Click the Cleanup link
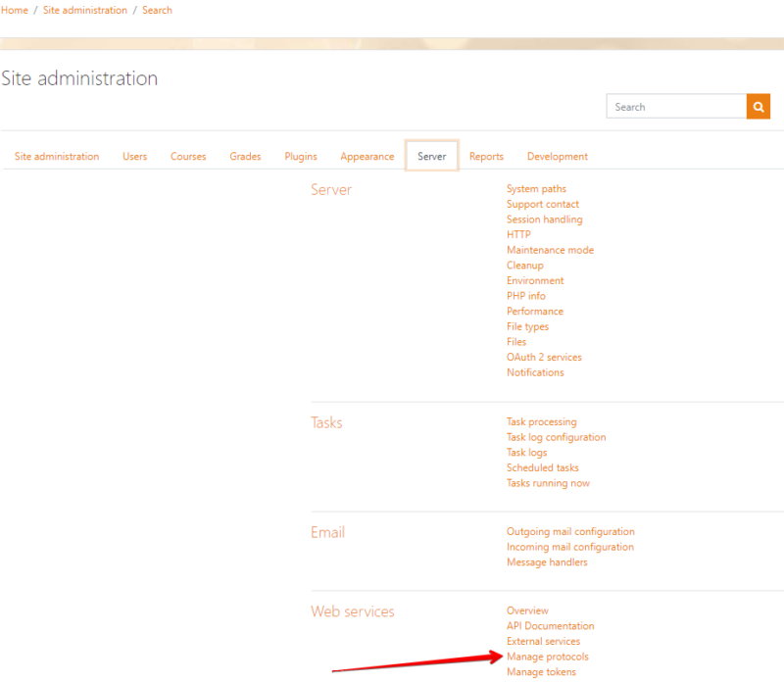Screen dimensions: 784x683 (x=524, y=266)
